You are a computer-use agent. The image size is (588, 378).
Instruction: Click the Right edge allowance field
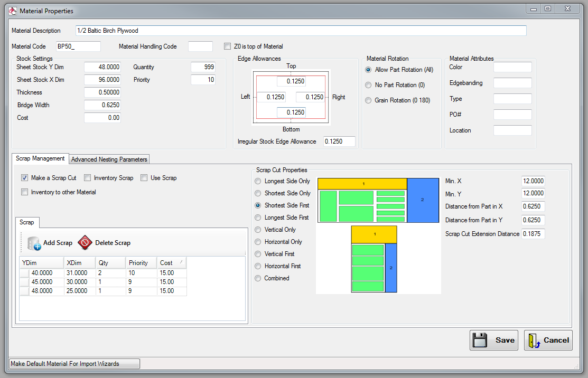click(310, 97)
